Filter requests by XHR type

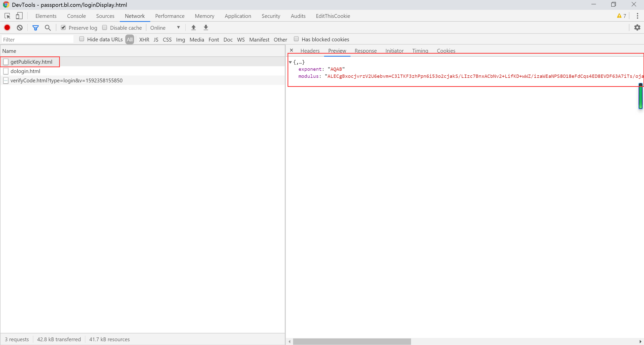144,40
